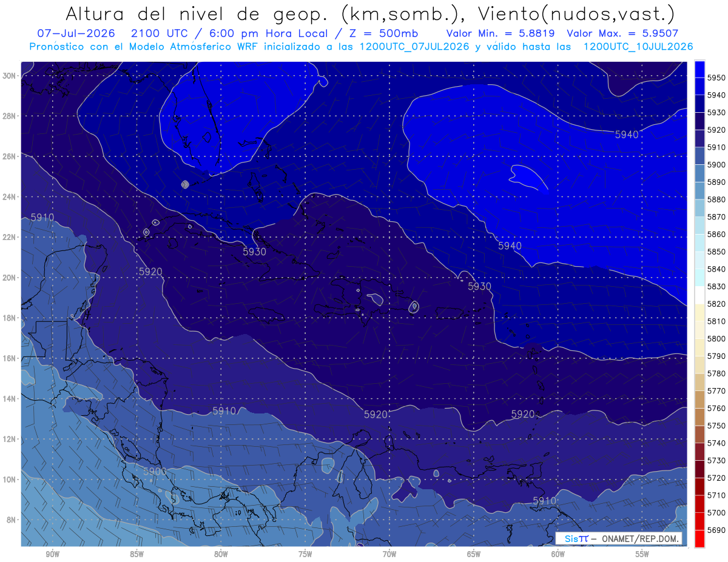Screen dimensions: 728x562
Task: Click the "Valor Min. = 5.8819" text
Action: click(x=502, y=33)
